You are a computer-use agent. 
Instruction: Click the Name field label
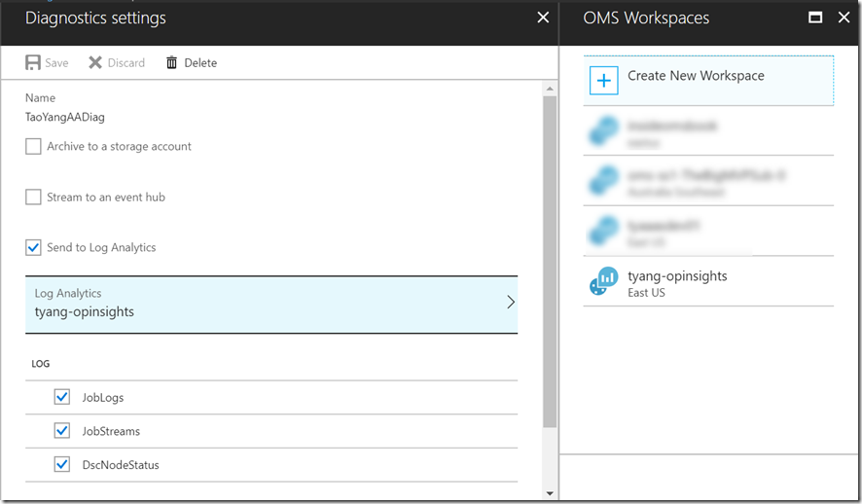(40, 98)
